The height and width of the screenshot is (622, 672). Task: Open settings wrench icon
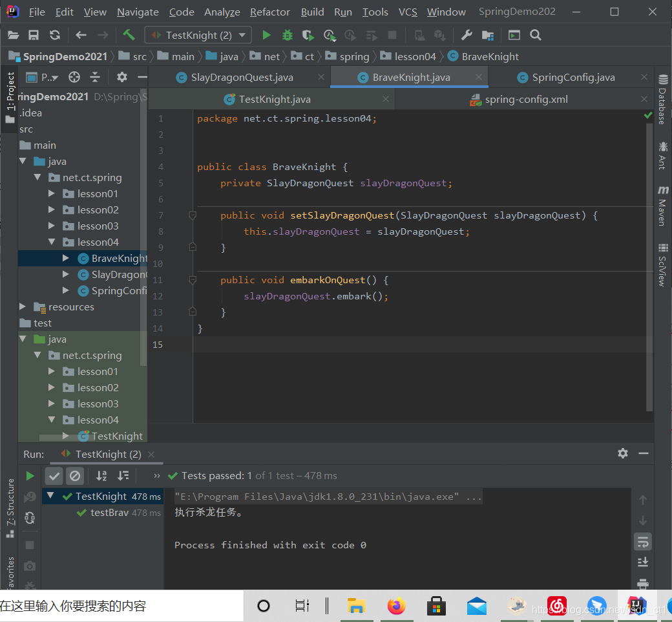[x=467, y=35]
